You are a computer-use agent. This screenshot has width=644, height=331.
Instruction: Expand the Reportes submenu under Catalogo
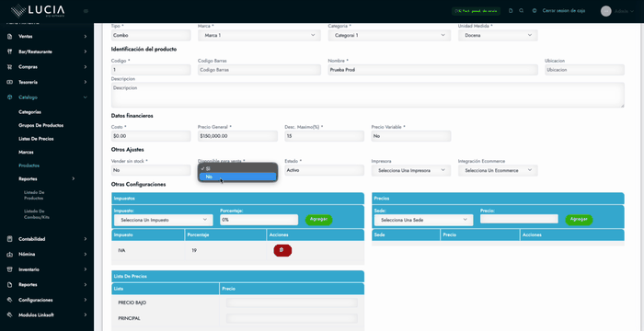74,179
